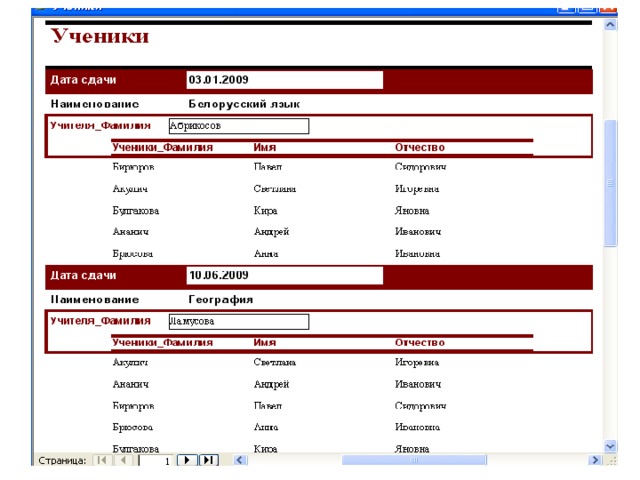Click the horizontal scrollbar left arrow
Image resolution: width=640 pixels, height=480 pixels.
[240, 460]
